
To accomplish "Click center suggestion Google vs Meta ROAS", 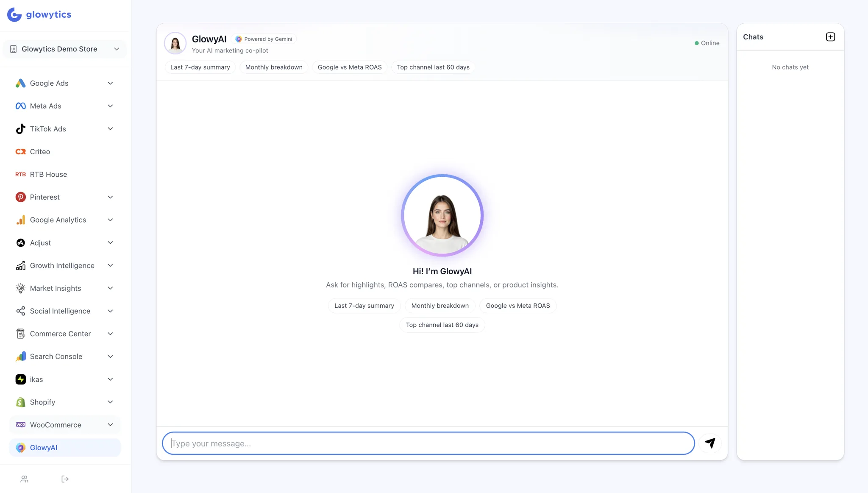I will 518,306.
